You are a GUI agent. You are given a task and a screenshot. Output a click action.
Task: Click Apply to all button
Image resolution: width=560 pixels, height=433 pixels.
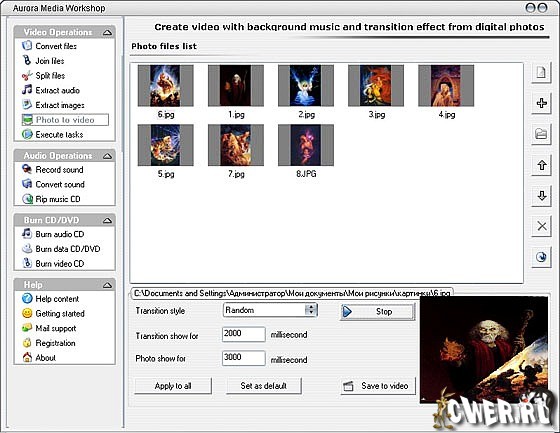173,386
